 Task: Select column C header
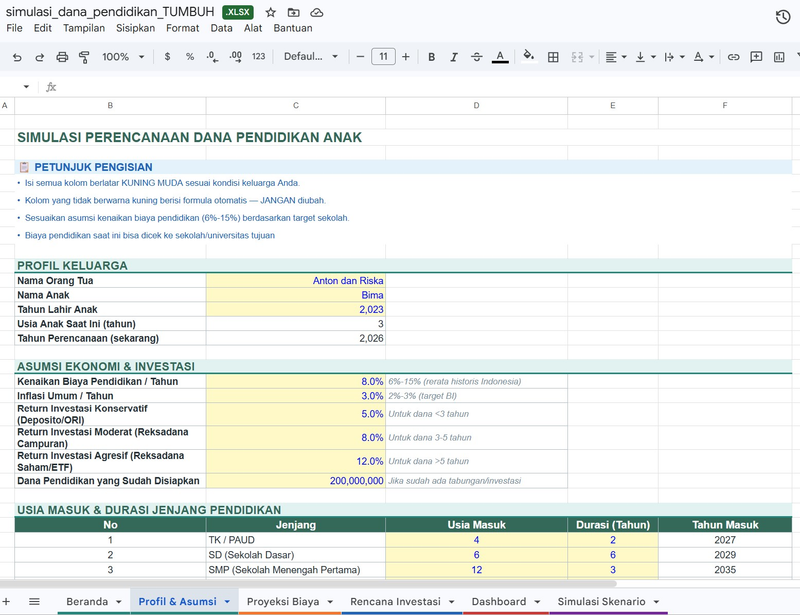coord(296,106)
